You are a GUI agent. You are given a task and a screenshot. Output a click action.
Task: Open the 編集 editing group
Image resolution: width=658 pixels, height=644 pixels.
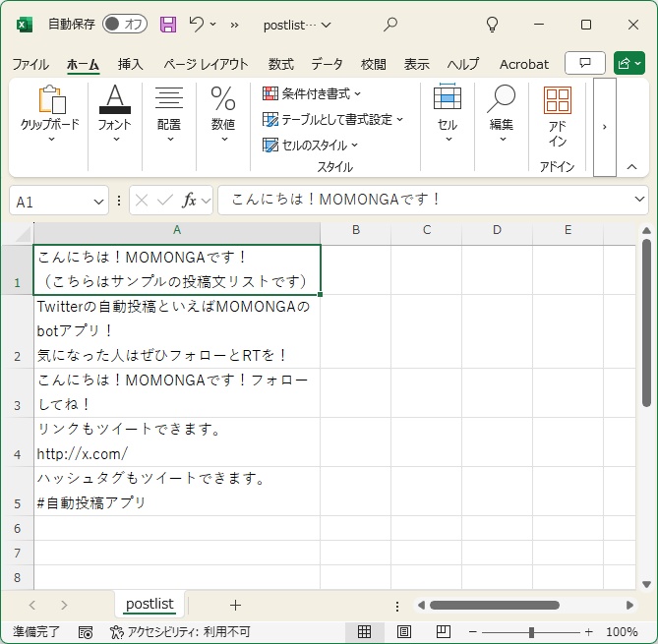(x=501, y=114)
